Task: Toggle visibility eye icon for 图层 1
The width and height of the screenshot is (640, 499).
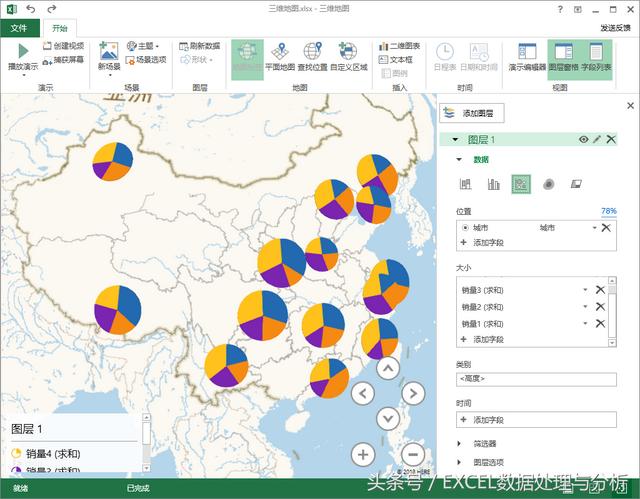Action: 583,140
